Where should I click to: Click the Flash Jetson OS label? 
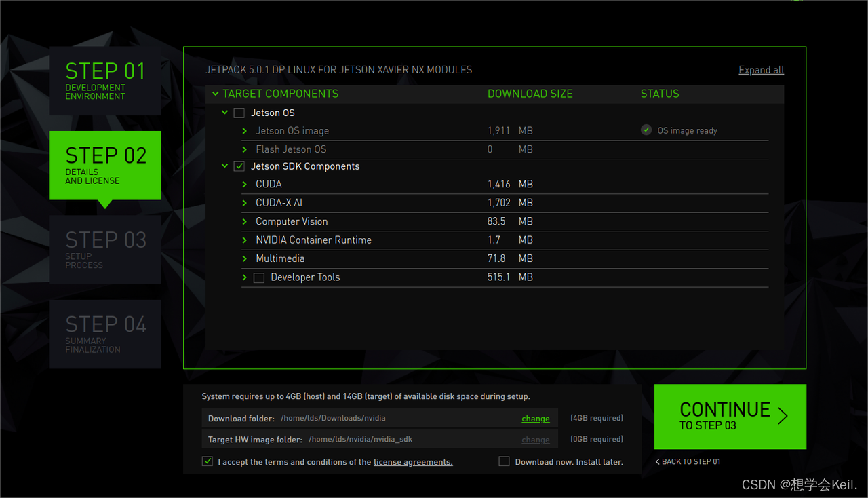pos(291,149)
